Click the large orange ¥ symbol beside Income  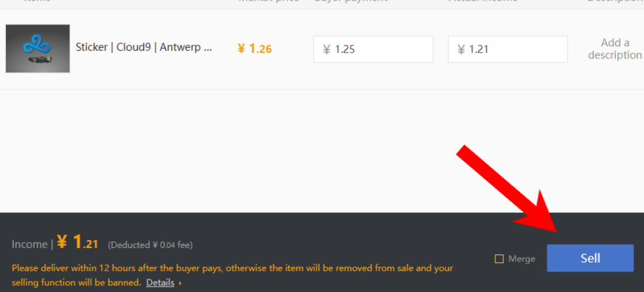[62, 242]
